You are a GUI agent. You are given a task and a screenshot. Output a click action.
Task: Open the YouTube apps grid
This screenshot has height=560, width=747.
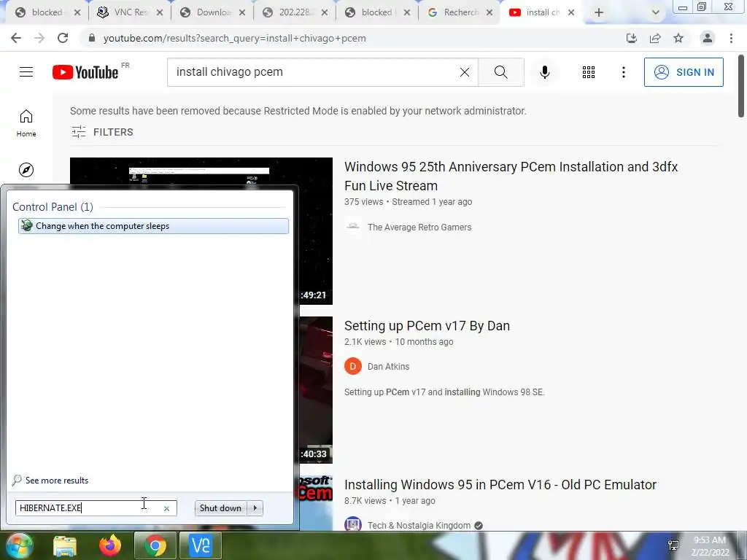click(x=589, y=72)
